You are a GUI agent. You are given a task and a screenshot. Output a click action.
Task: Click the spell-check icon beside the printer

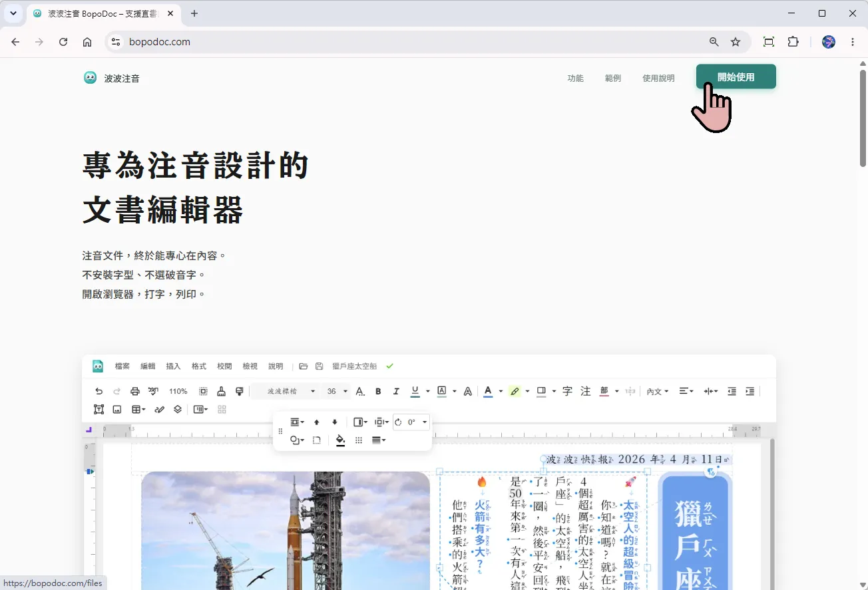tap(153, 391)
